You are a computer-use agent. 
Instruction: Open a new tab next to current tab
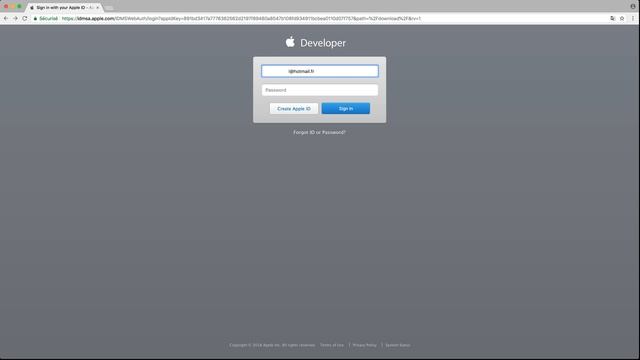[x=109, y=8]
